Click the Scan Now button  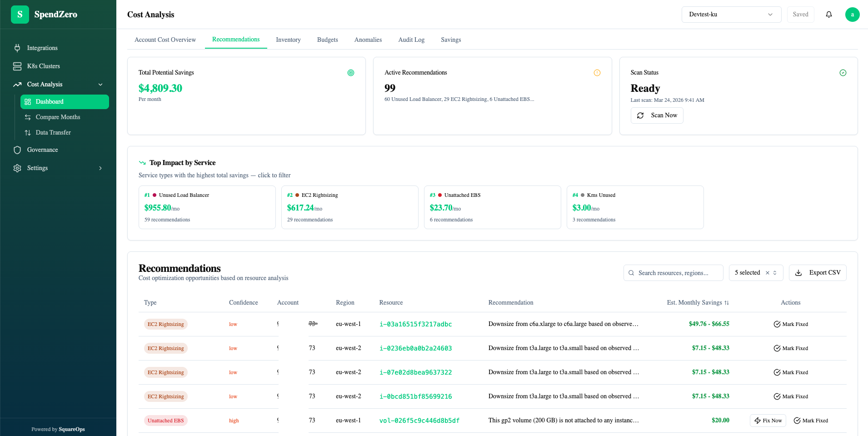(x=657, y=115)
